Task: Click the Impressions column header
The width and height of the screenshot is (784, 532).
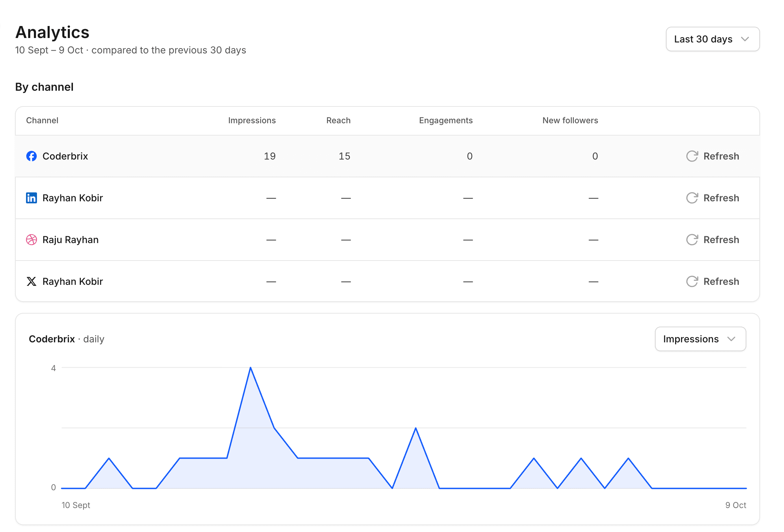Action: [252, 121]
